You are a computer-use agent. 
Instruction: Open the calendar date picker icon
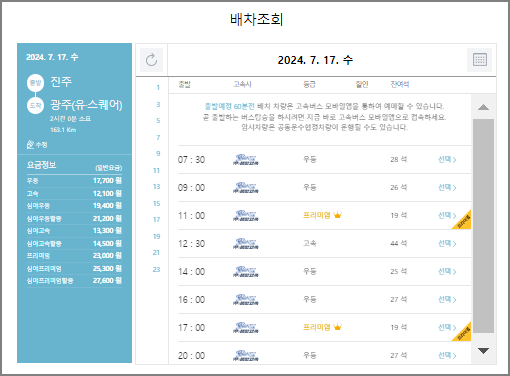(480, 60)
